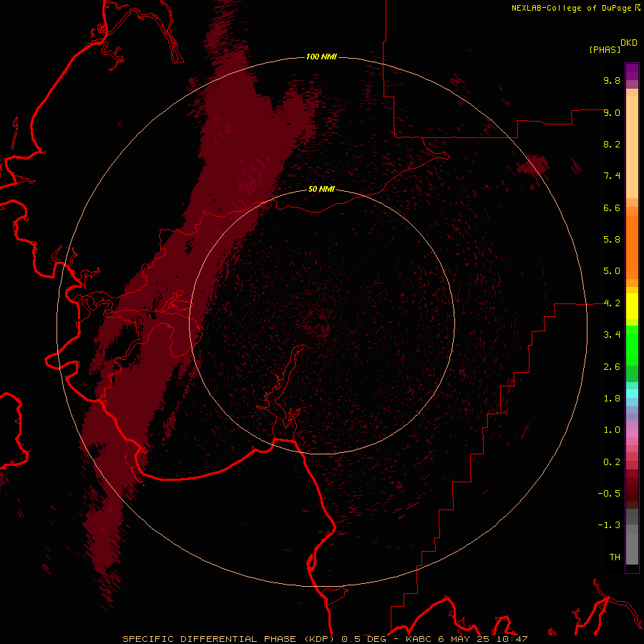
Task: Click the 8.2 value on color scale
Action: point(612,144)
